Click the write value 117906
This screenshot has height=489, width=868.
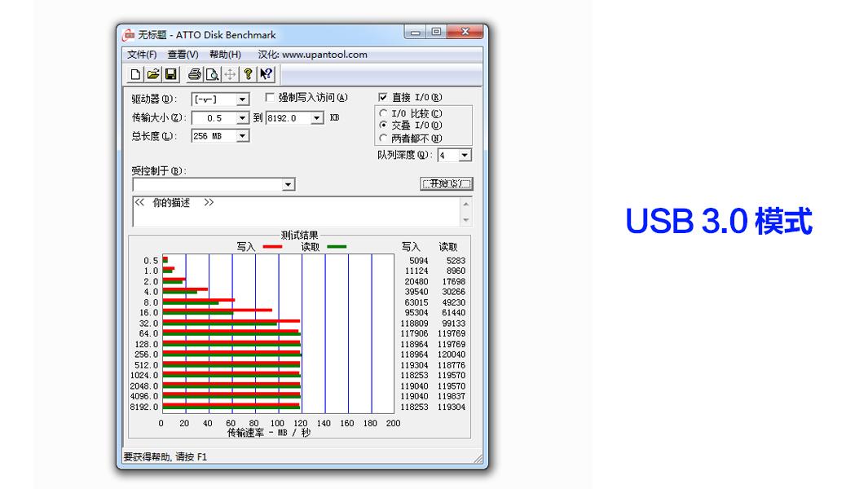pos(414,333)
